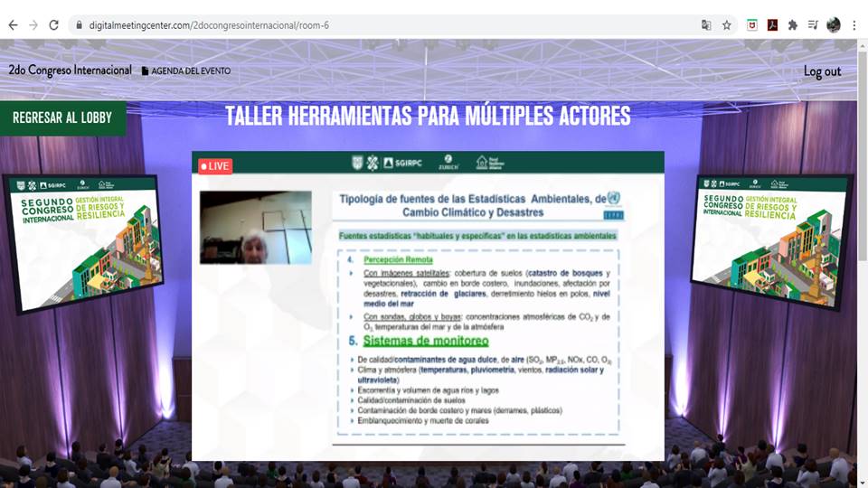Reload the page with the refresh icon
The image size is (868, 488).
[x=53, y=25]
